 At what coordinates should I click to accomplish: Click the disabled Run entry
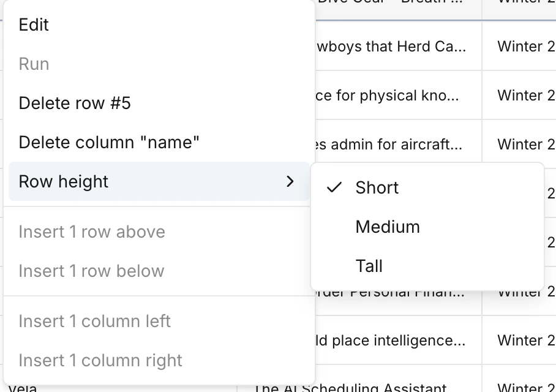pos(34,64)
